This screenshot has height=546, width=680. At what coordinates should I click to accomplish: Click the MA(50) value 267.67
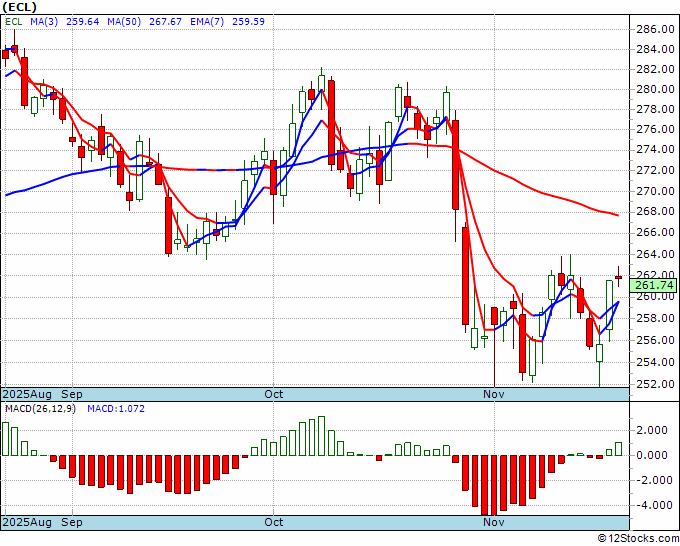point(165,22)
